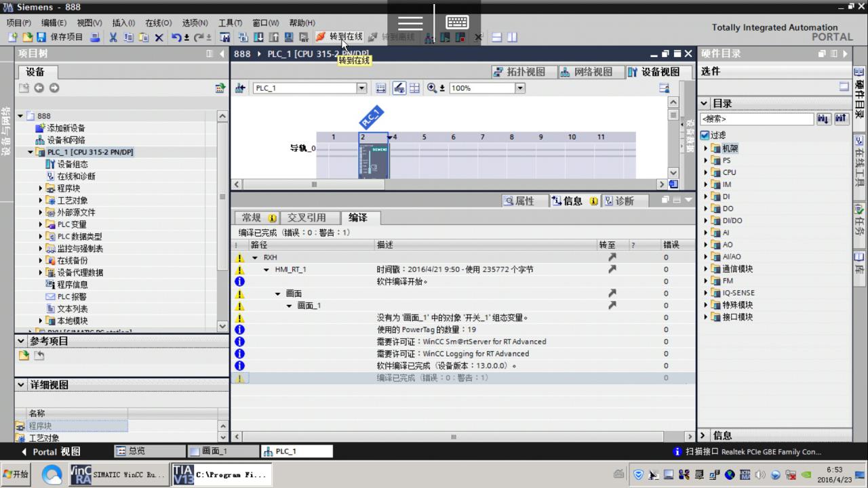Switch to Portal 视图
Viewport: 868px width, 488px height.
(x=50, y=451)
